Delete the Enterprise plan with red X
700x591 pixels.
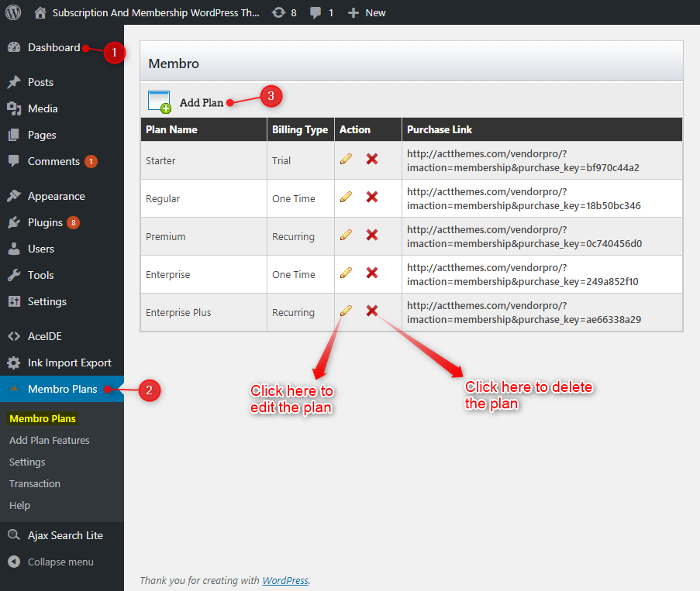tap(372, 273)
